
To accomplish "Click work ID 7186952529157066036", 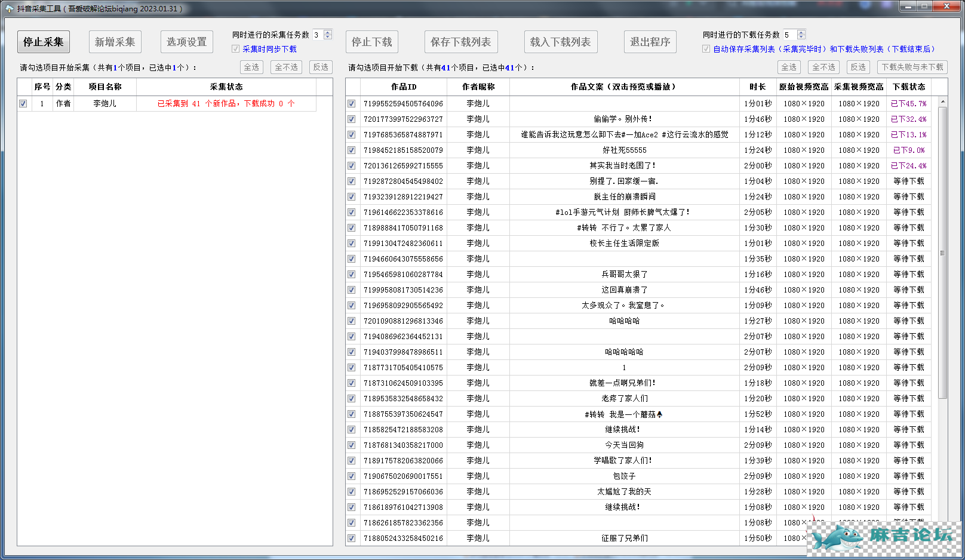I will click(404, 491).
